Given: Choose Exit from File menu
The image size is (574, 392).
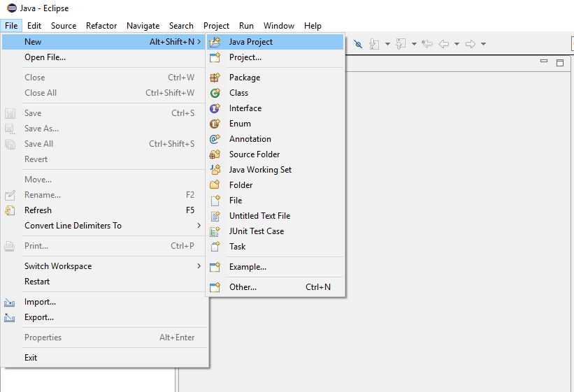Looking at the screenshot, I should tap(104, 358).
